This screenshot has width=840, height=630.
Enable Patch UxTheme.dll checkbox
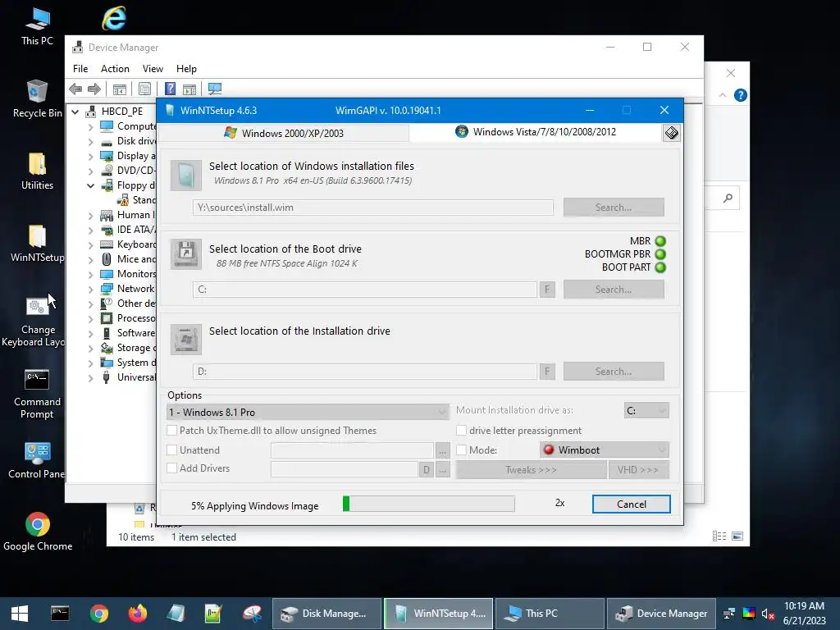172,430
